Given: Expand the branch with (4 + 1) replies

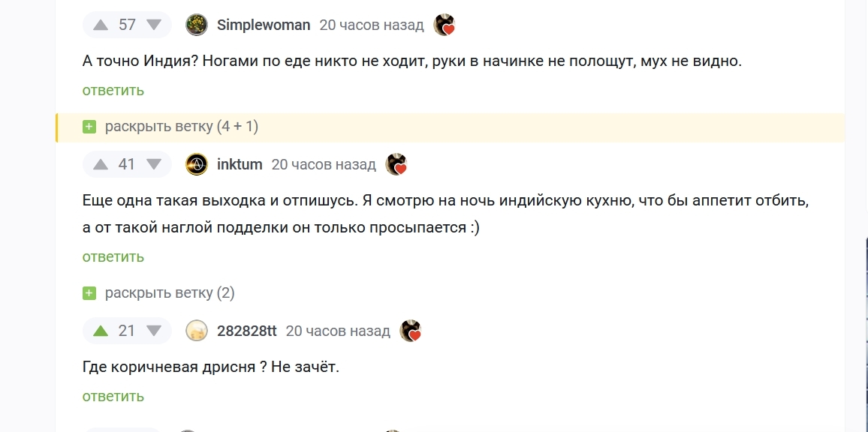Looking at the screenshot, I should pyautogui.click(x=181, y=127).
